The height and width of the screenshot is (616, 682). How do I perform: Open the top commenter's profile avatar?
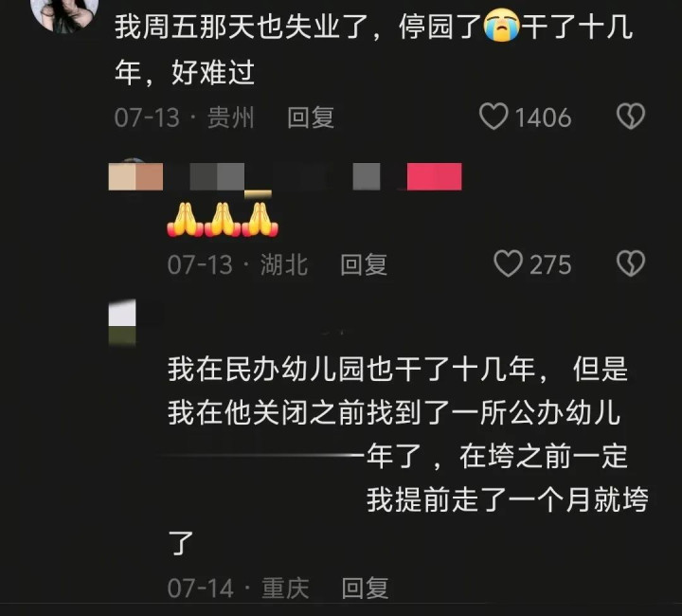(64, 14)
